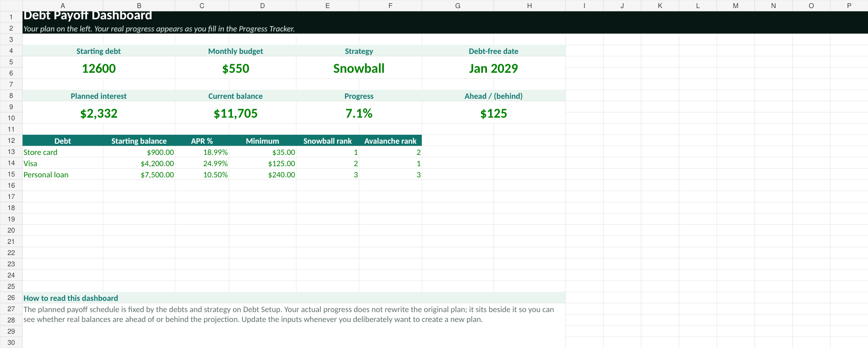The width and height of the screenshot is (868, 348).
Task: Click the Store card debt cell
Action: click(63, 152)
